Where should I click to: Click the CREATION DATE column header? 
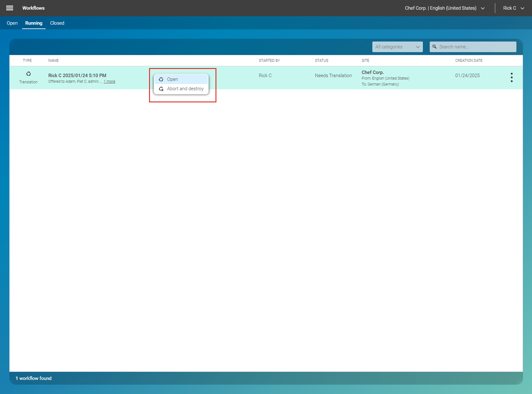(x=468, y=60)
